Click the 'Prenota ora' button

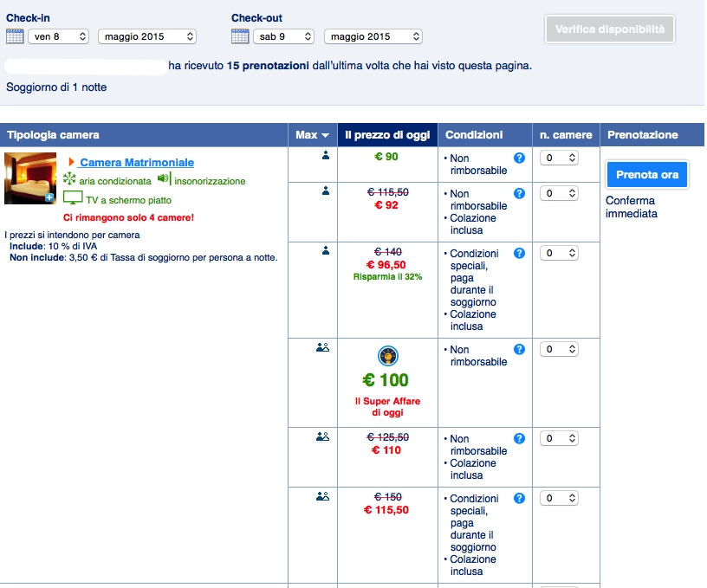(x=647, y=174)
